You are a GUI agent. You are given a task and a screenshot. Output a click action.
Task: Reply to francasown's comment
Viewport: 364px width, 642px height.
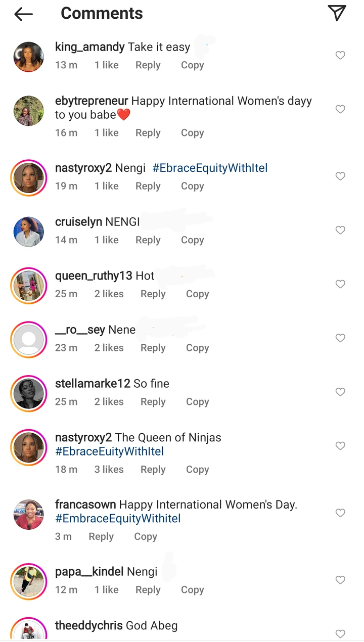(101, 536)
